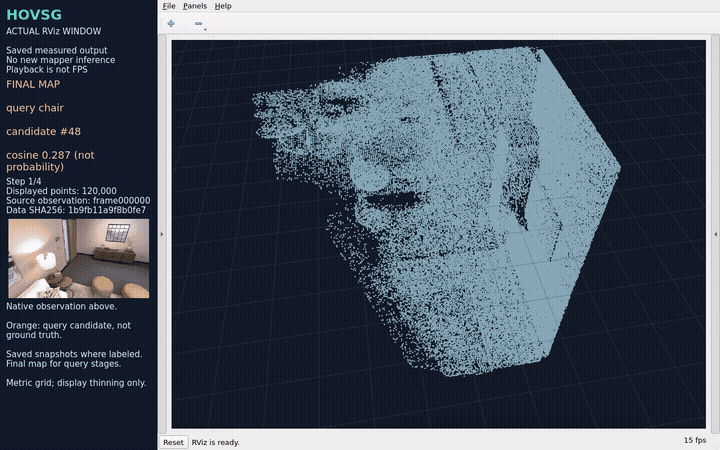Click the '15 fps' status indicator

695,440
